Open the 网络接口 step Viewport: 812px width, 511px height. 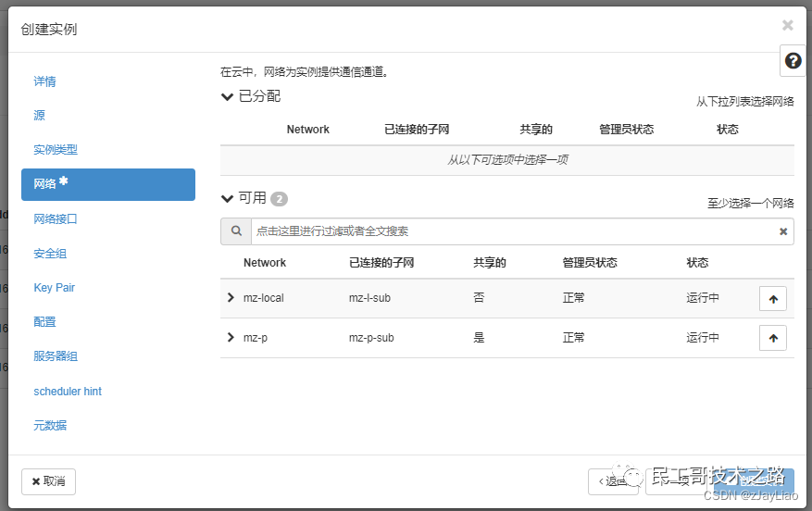click(56, 219)
